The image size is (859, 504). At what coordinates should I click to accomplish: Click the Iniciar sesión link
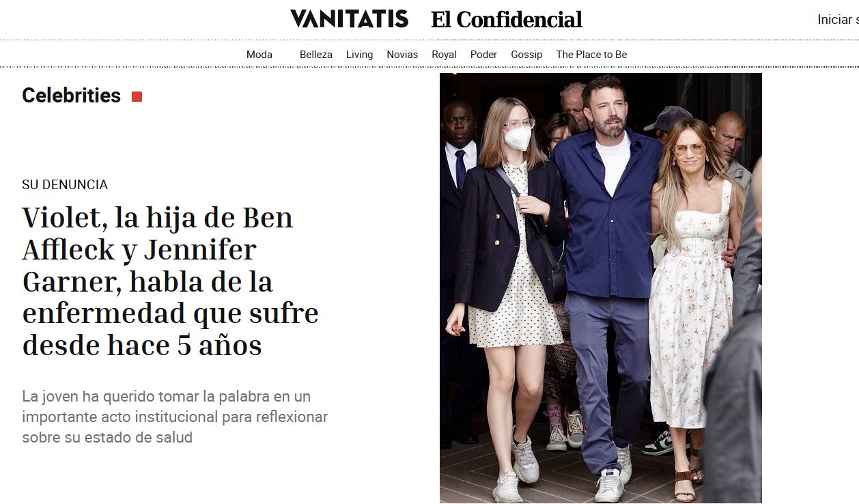tap(838, 20)
